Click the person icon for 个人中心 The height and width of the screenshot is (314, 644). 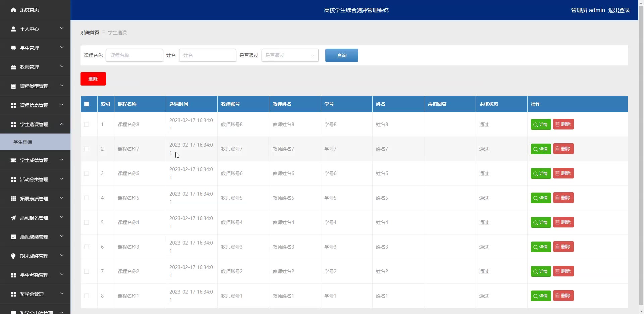tap(13, 29)
